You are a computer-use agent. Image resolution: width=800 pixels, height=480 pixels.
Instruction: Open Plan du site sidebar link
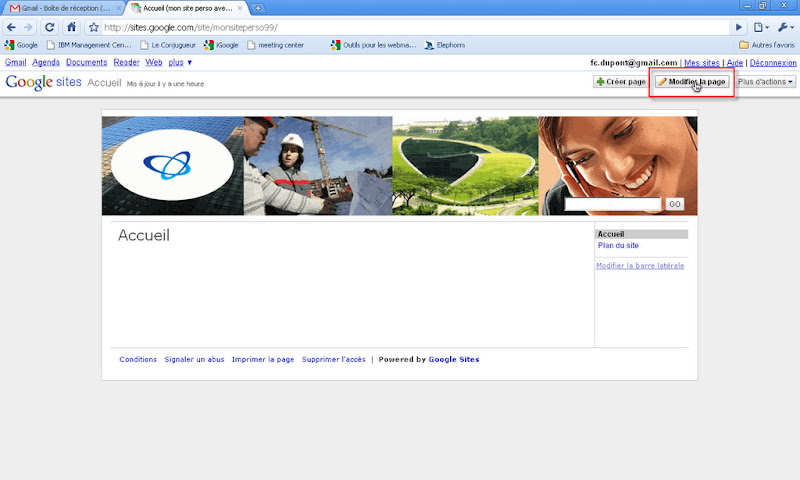coord(618,245)
